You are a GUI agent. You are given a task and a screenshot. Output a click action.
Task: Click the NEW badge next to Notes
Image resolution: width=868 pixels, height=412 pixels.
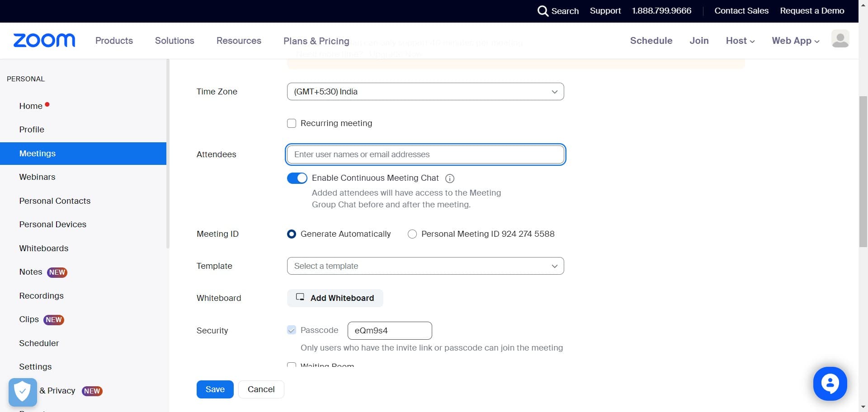(57, 272)
